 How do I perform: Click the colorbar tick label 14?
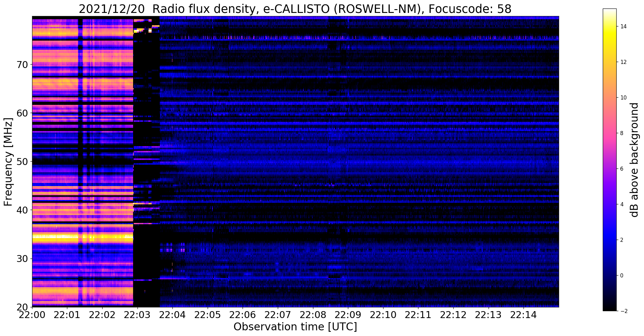(x=623, y=26)
